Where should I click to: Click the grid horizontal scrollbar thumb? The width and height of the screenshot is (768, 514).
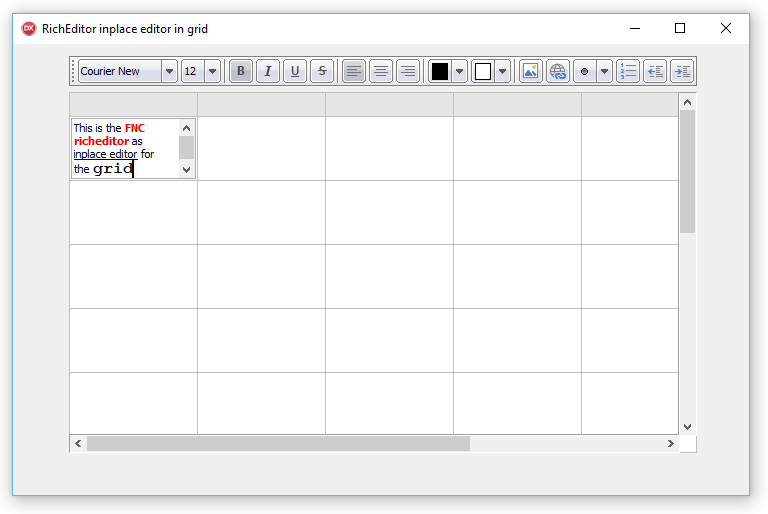[278, 443]
